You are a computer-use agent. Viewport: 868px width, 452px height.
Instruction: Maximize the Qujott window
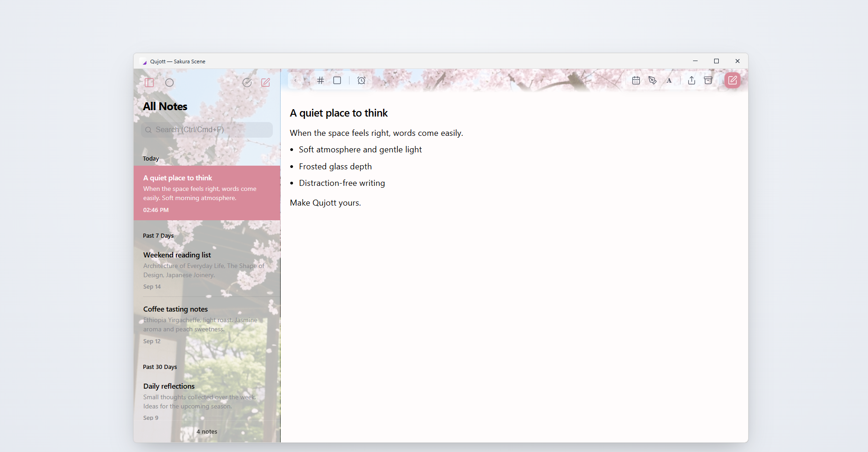(716, 61)
